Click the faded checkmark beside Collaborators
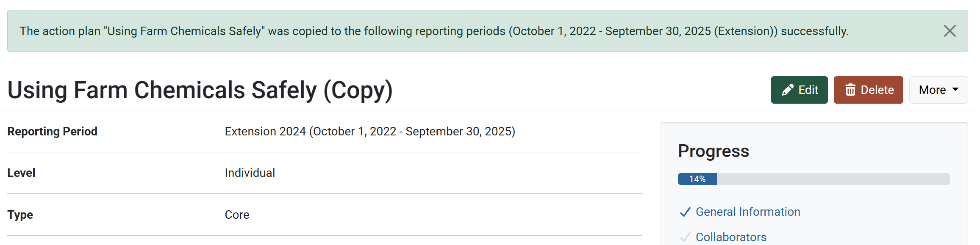Image resolution: width=980 pixels, height=245 pixels. click(685, 237)
